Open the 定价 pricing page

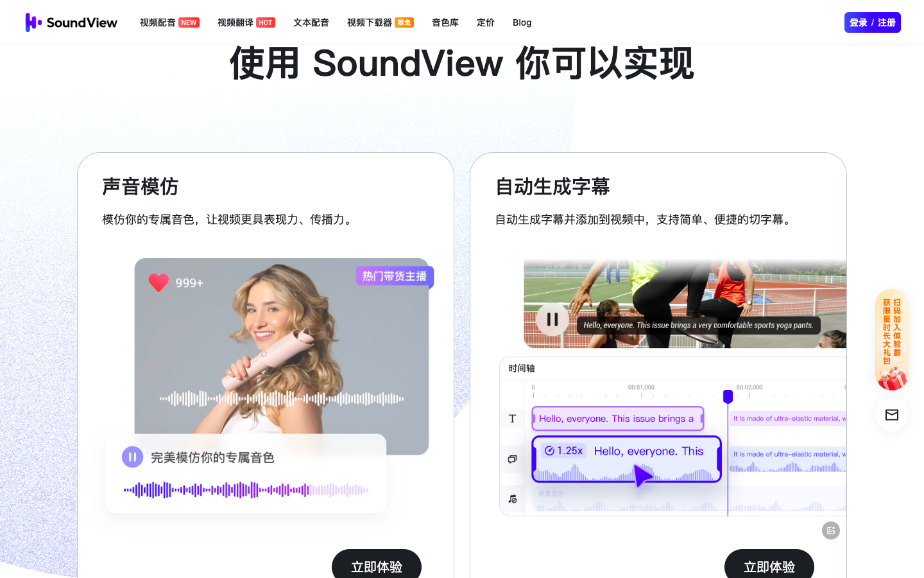tap(486, 22)
